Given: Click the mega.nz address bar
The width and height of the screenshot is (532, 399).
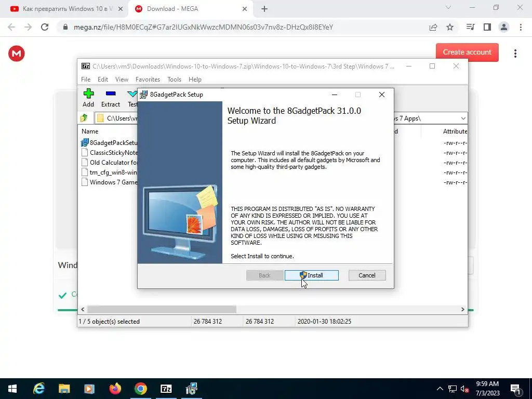Looking at the screenshot, I should tap(203, 27).
